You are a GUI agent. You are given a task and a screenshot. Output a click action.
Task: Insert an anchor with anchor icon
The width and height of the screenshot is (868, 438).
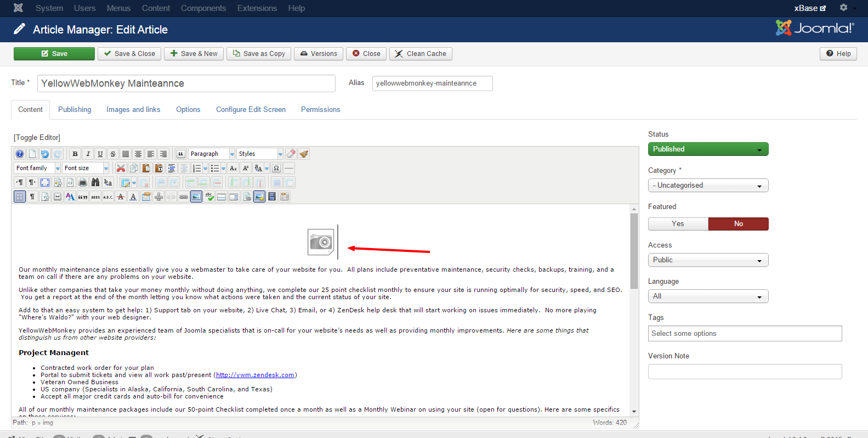point(158,197)
